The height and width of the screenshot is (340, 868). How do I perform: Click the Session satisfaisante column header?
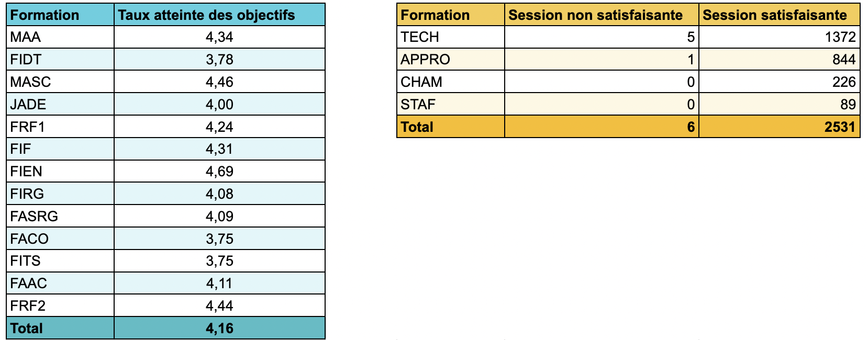click(779, 15)
